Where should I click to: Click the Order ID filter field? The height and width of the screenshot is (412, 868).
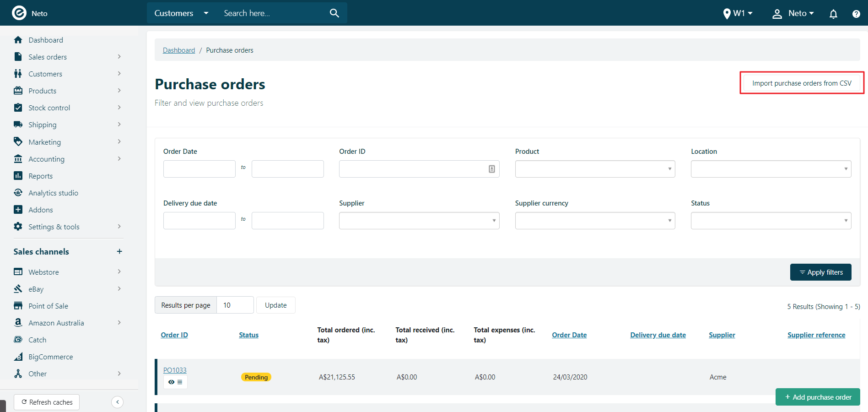tap(419, 169)
